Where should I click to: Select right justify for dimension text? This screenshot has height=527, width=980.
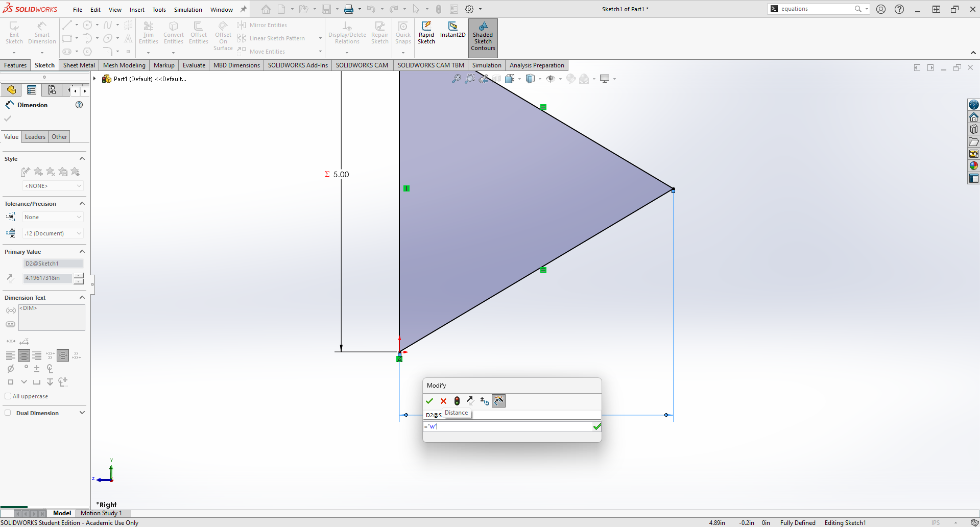tap(37, 355)
